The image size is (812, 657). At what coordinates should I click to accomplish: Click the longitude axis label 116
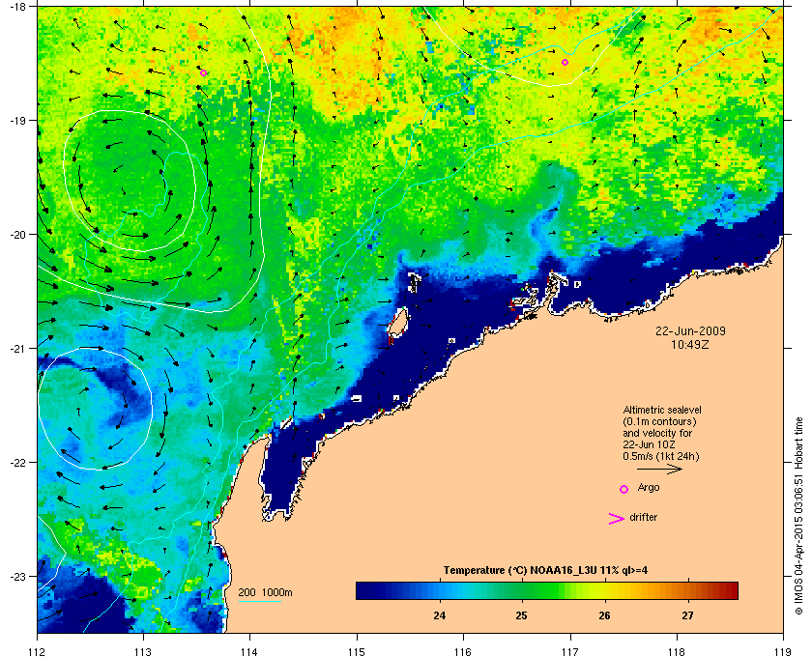click(463, 651)
